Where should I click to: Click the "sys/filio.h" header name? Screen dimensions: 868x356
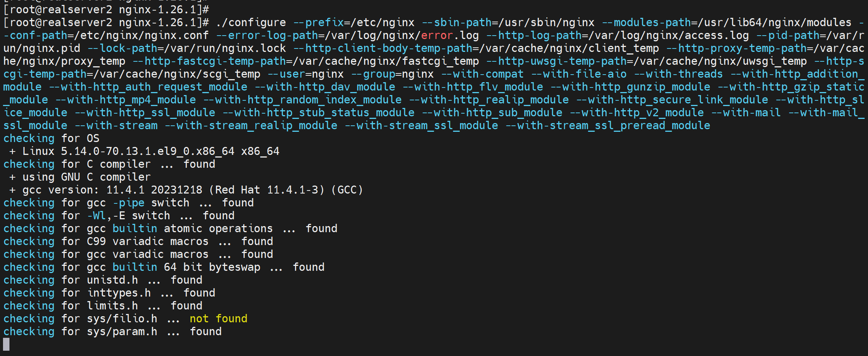click(x=122, y=319)
